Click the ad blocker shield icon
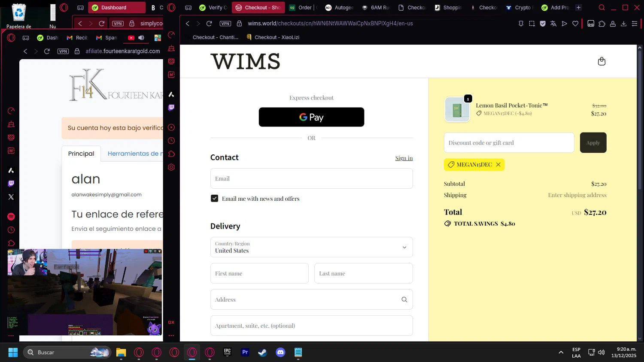 pos(543,24)
